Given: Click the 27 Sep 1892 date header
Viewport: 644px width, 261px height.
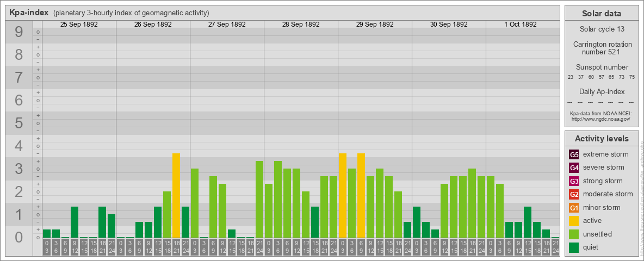Looking at the screenshot, I should (227, 24).
